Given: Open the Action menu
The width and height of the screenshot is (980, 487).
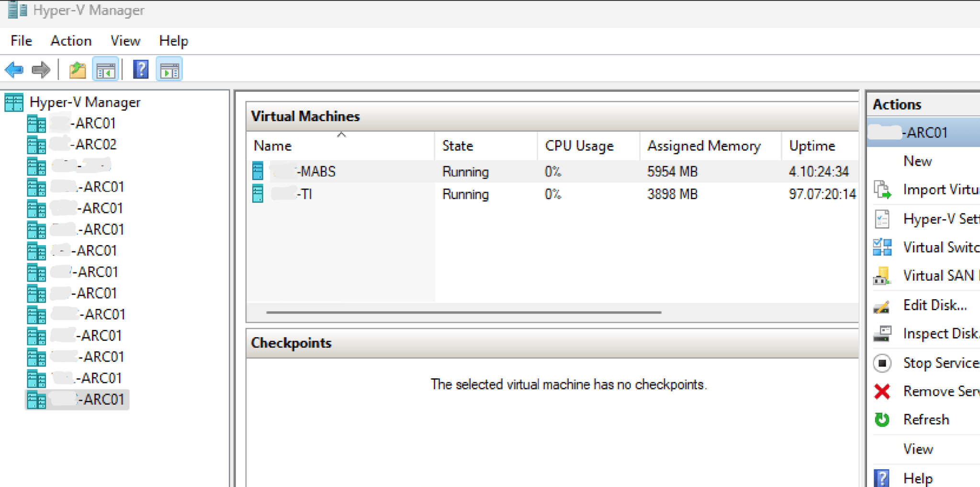Looking at the screenshot, I should click(x=71, y=41).
